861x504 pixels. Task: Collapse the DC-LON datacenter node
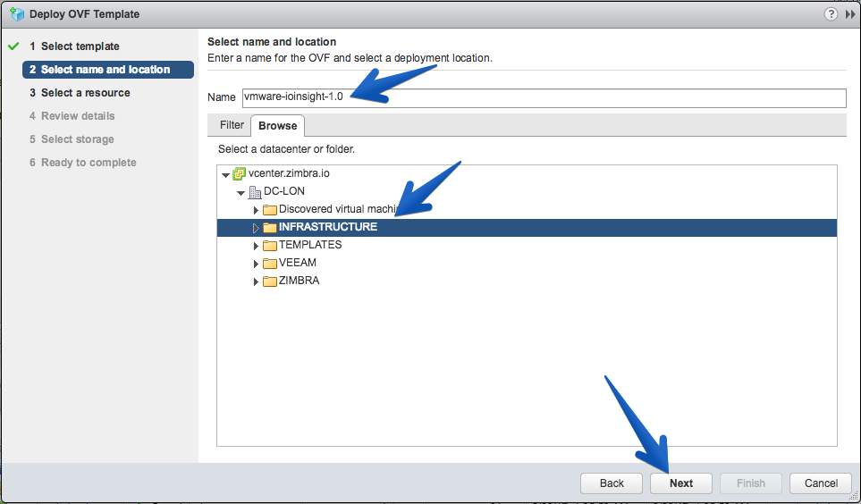[x=241, y=193]
